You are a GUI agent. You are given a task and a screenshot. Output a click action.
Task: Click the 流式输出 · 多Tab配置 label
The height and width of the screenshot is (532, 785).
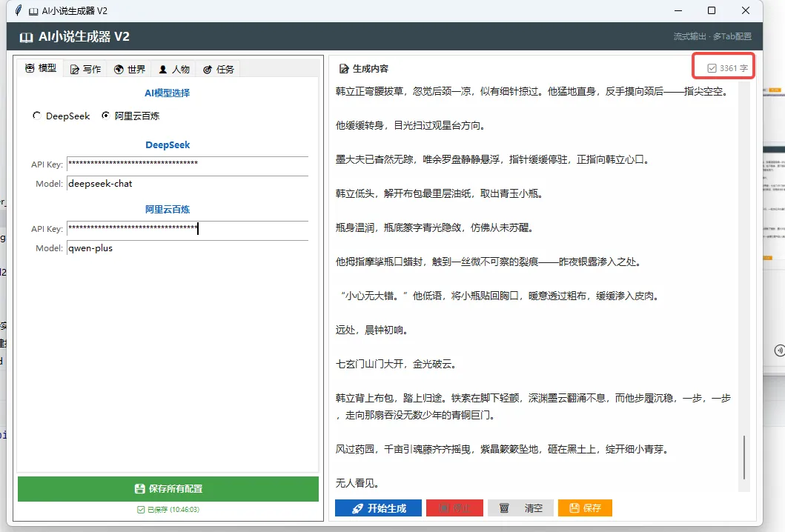[712, 36]
